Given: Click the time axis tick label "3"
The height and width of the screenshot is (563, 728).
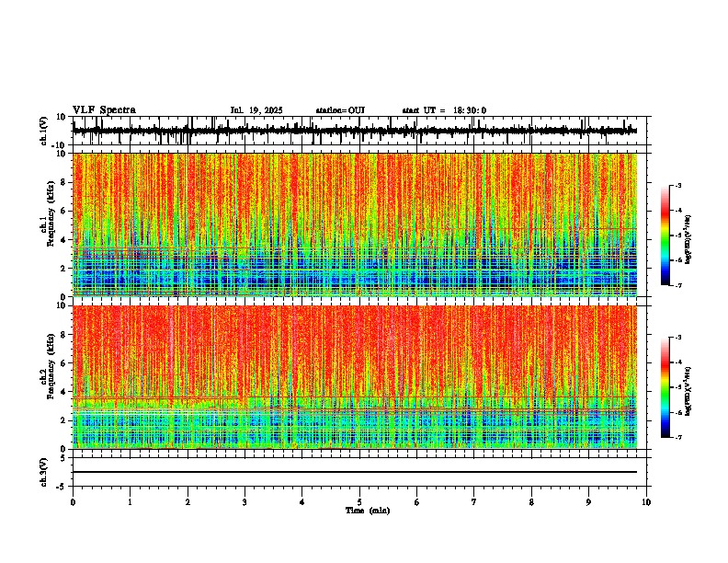Looking at the screenshot, I should click(245, 502).
